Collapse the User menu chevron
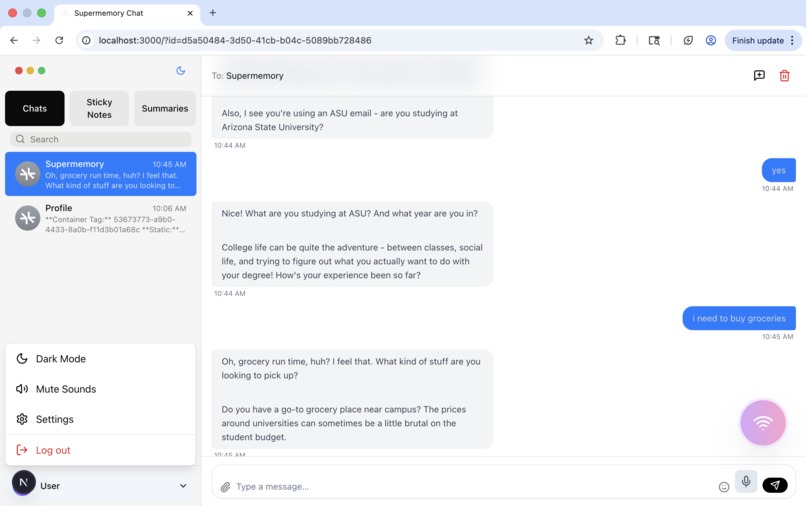The width and height of the screenshot is (806, 506). (183, 486)
